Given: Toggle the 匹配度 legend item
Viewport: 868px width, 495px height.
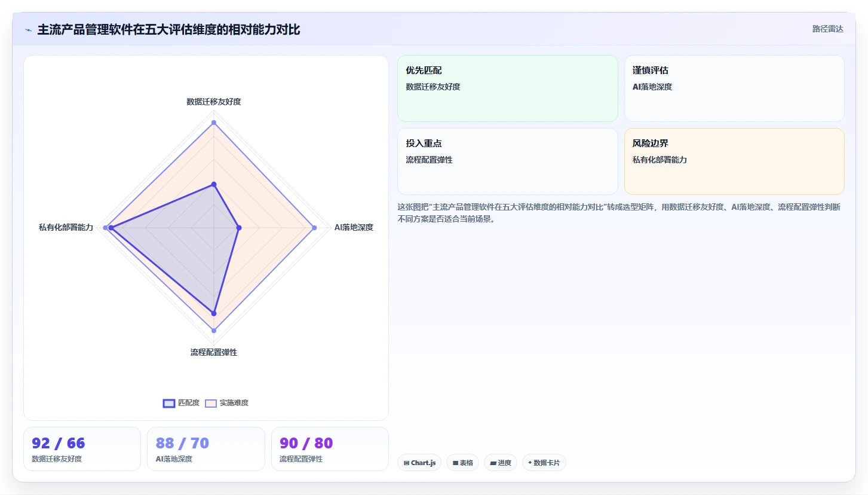Looking at the screenshot, I should (x=181, y=403).
